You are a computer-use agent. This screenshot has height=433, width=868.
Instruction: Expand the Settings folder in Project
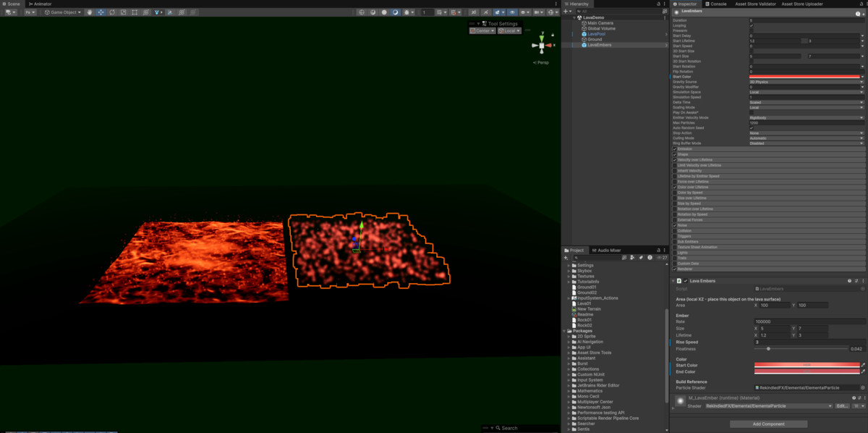(569, 265)
